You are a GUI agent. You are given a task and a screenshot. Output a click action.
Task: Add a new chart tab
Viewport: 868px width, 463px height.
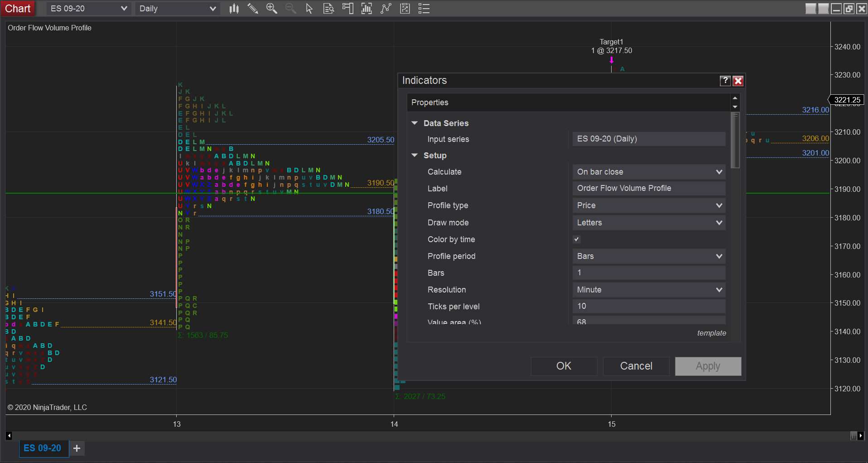[x=77, y=448]
